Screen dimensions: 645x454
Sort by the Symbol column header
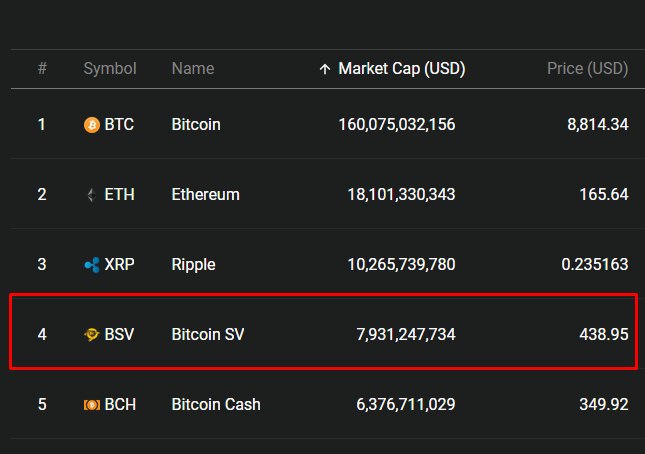point(110,69)
